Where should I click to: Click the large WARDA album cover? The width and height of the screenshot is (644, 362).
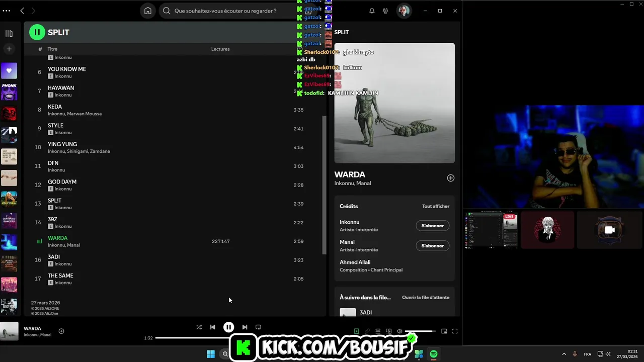pyautogui.click(x=394, y=103)
